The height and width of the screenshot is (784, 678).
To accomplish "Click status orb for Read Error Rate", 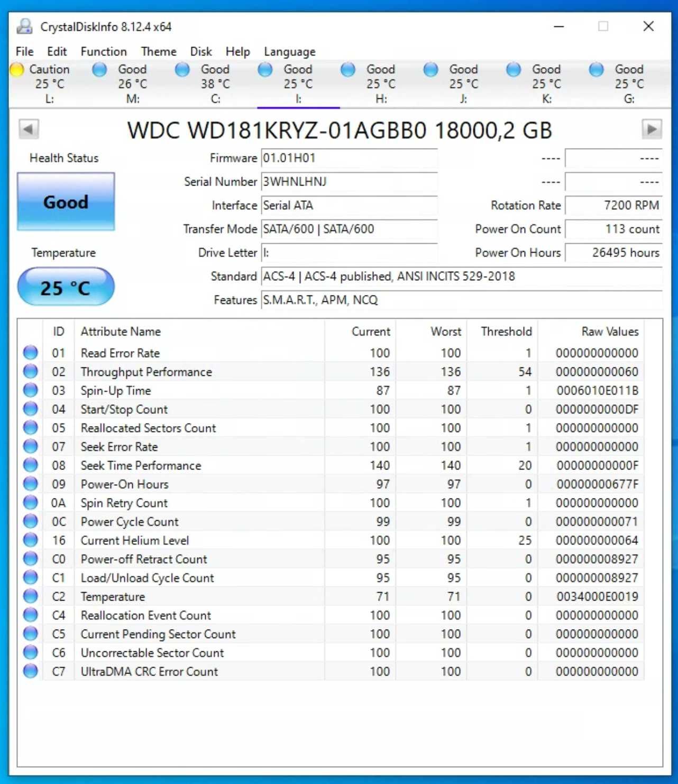I will tap(31, 353).
